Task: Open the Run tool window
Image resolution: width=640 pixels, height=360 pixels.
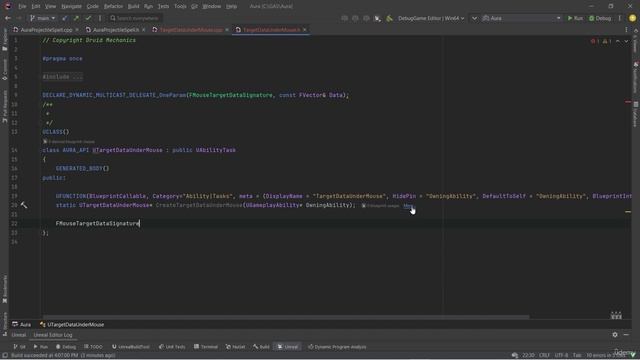Action: click(x=41, y=347)
